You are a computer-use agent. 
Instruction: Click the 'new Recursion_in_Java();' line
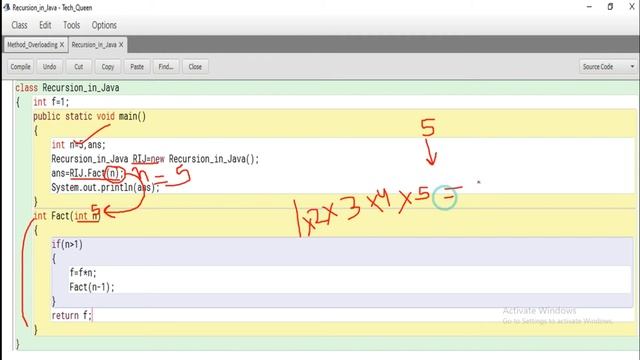155,159
